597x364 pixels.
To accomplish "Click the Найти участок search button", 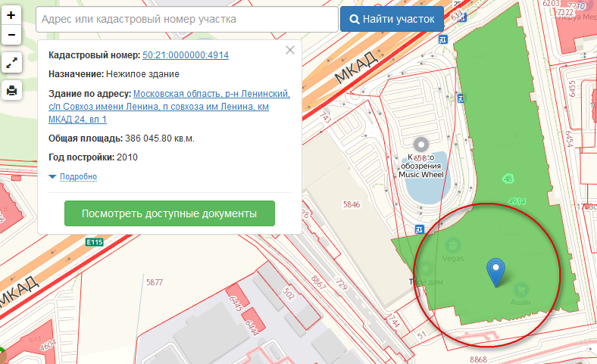I will point(392,19).
